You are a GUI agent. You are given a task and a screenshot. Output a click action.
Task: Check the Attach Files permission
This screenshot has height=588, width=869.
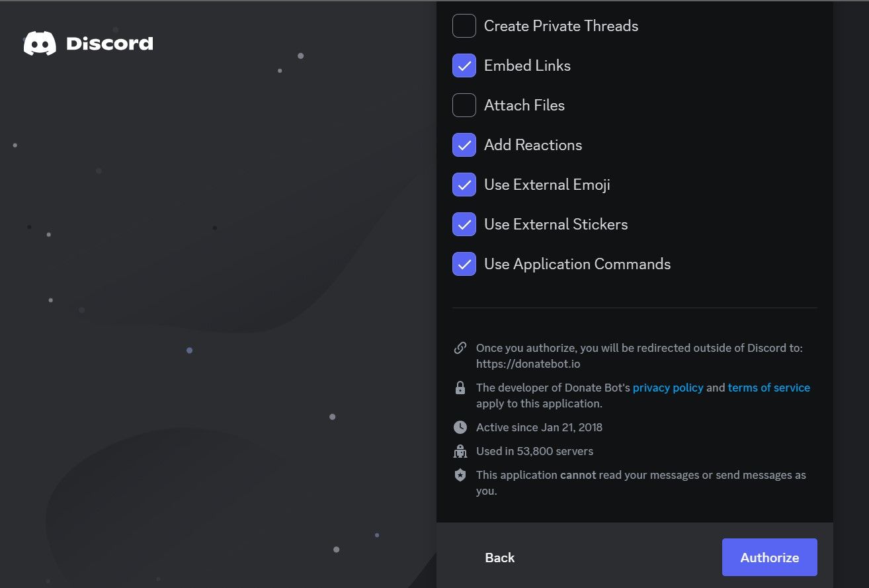coord(464,105)
